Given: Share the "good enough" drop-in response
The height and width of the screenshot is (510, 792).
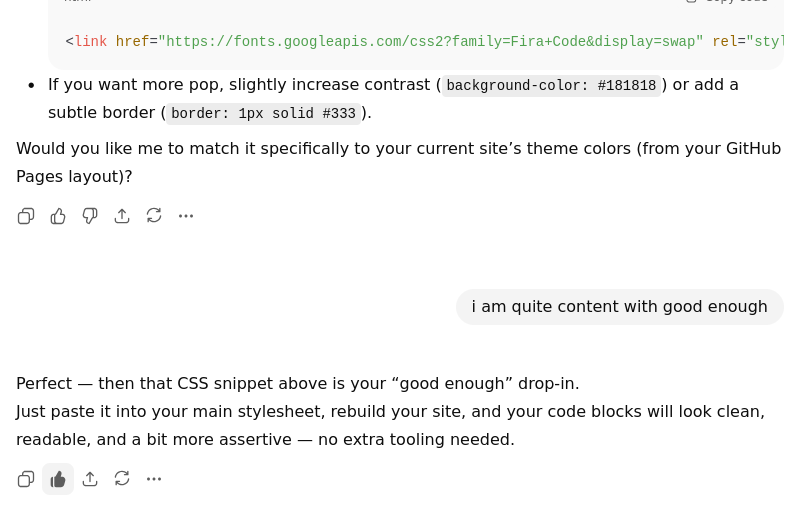Looking at the screenshot, I should (90, 479).
